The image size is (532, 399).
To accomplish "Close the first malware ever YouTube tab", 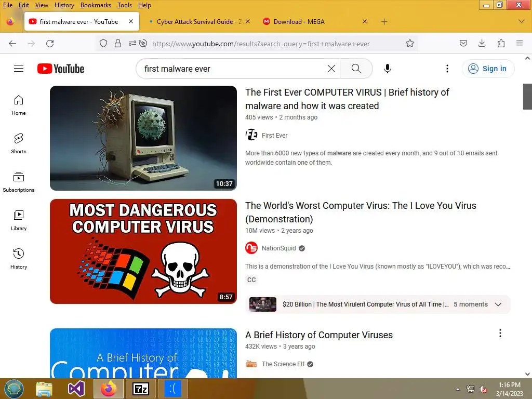I will point(130,21).
